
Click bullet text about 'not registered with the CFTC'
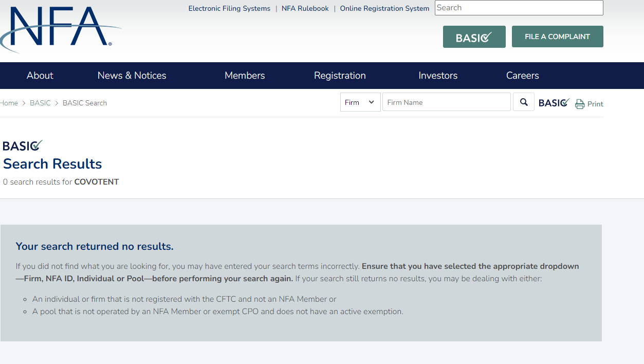tap(185, 299)
